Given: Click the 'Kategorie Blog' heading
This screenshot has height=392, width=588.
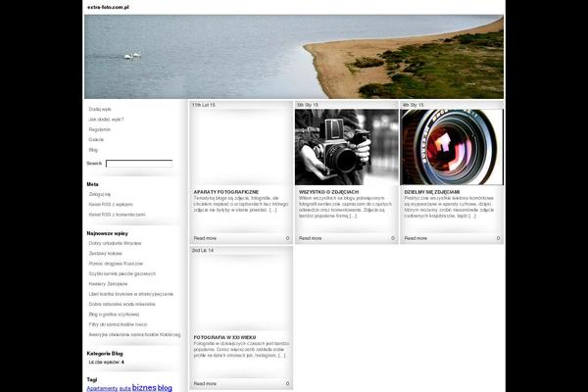Looking at the screenshot, I should pos(105,354).
